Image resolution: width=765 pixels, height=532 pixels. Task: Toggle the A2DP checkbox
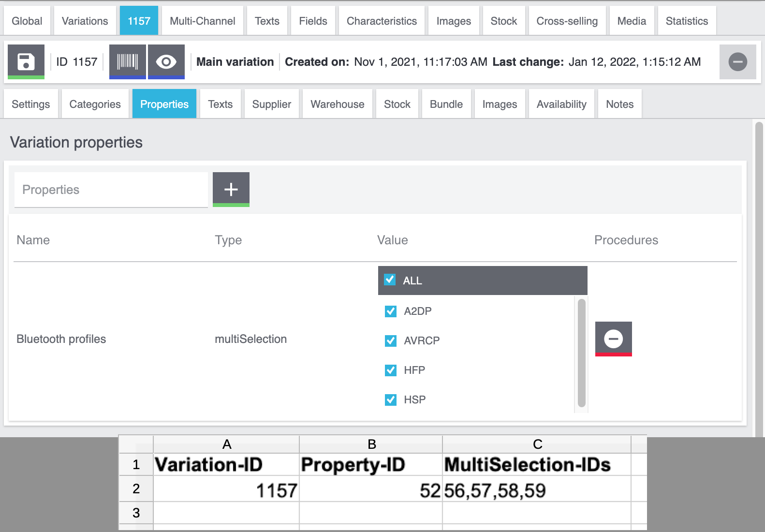391,311
